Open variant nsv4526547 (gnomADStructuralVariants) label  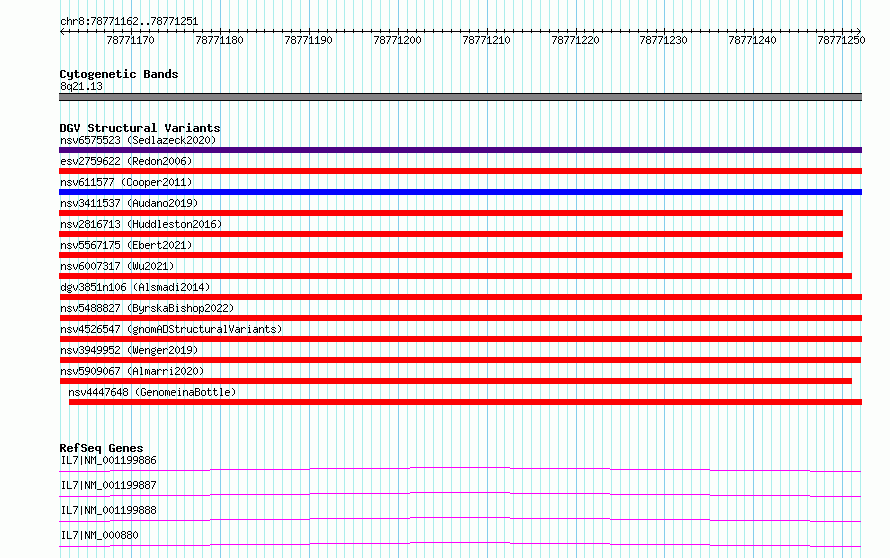coord(171,329)
